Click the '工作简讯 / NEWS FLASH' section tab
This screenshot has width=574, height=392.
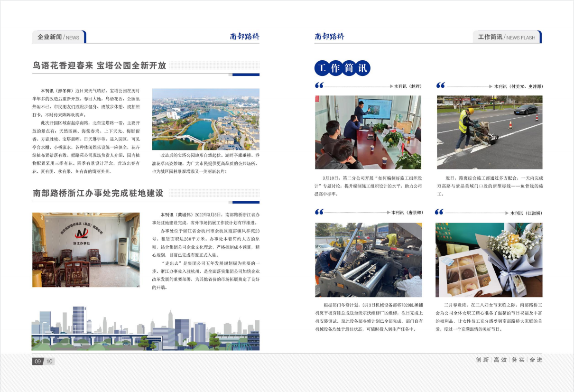click(507, 37)
